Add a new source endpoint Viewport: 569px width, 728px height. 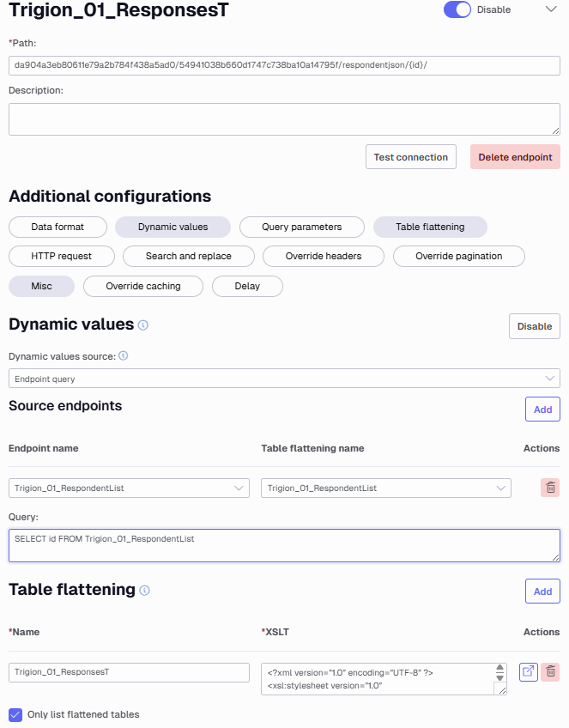[542, 409]
